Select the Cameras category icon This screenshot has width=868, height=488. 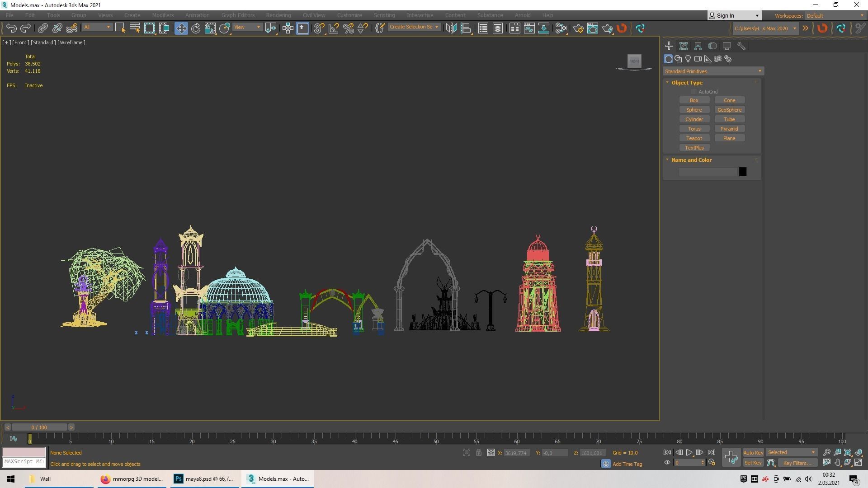click(x=698, y=59)
